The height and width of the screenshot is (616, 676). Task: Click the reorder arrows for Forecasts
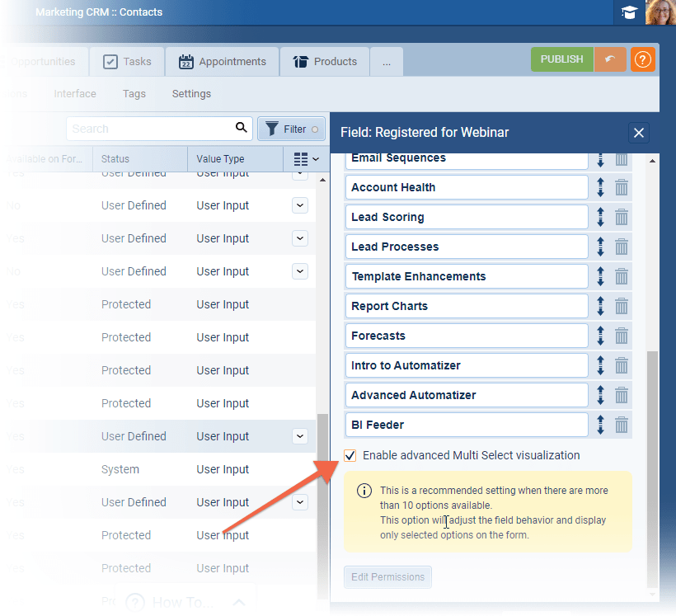tap(600, 336)
